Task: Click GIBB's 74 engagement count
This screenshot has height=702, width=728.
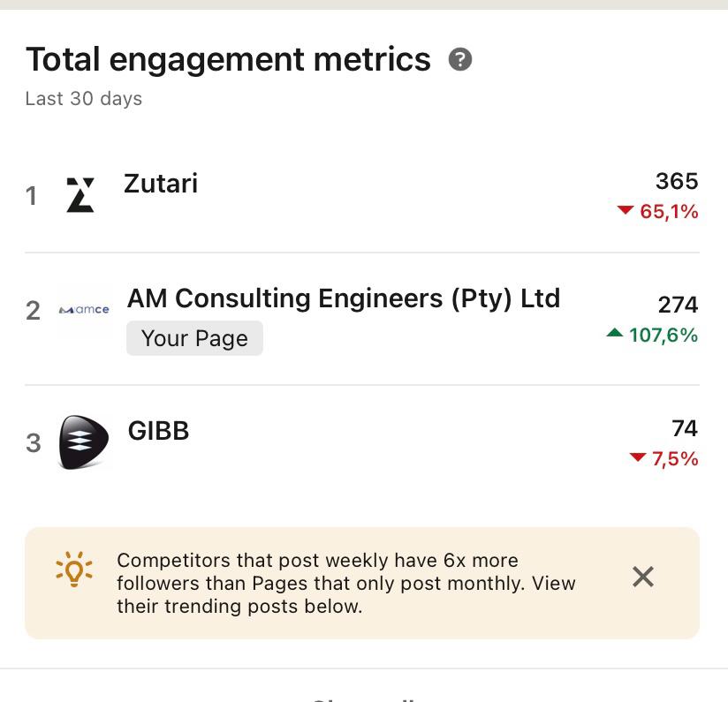Action: [685, 428]
